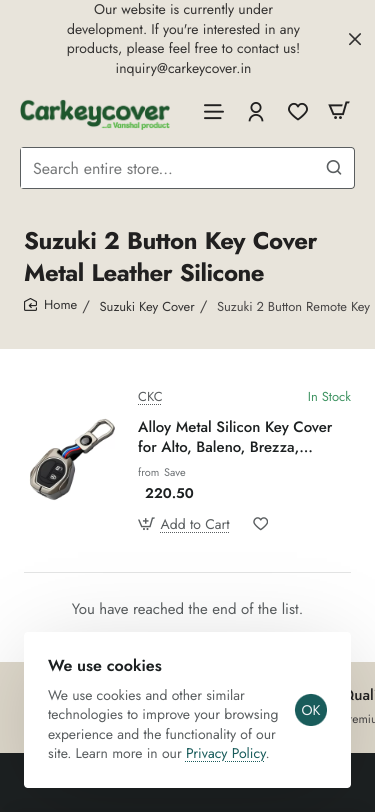This screenshot has width=375, height=812.
Task: Click the key cover product thumbnail
Action: [x=72, y=460]
